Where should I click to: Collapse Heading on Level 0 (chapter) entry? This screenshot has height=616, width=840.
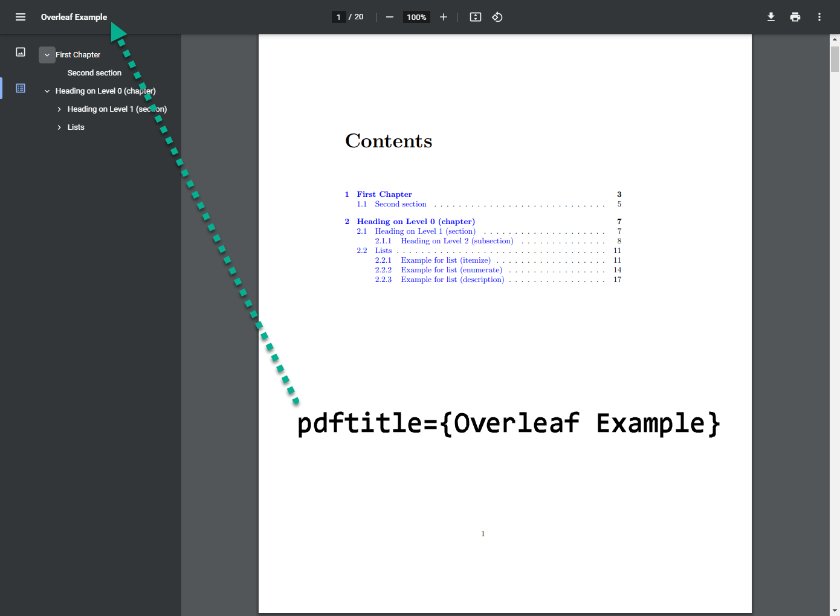47,91
